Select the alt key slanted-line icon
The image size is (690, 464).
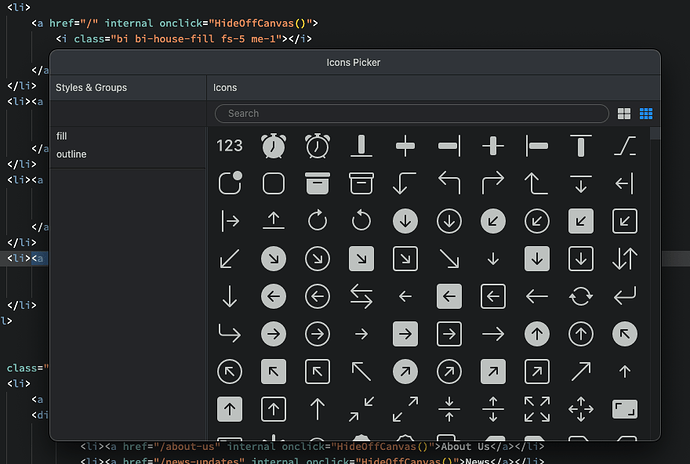pyautogui.click(x=625, y=146)
